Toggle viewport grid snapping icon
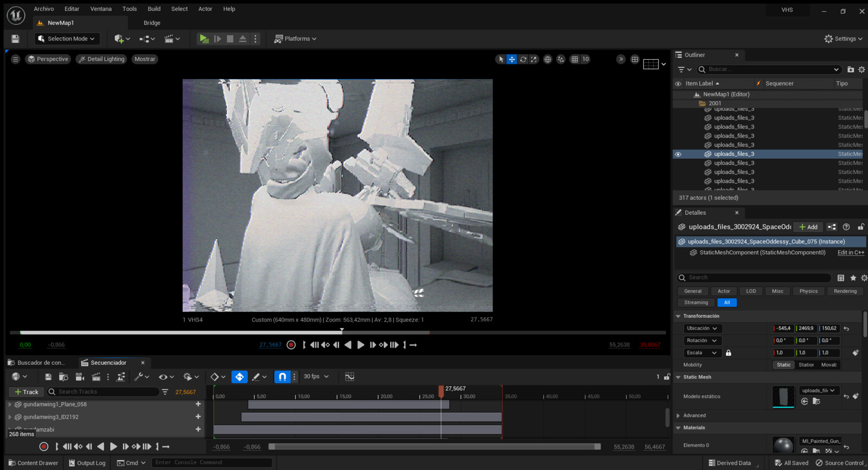 (575, 59)
